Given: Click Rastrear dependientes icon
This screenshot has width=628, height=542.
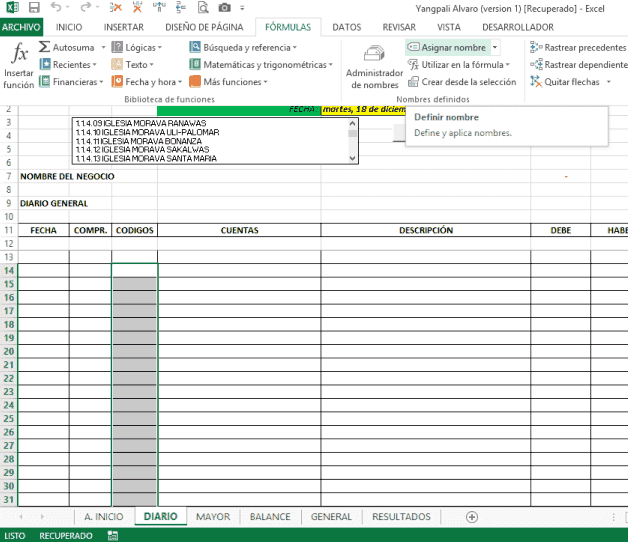Looking at the screenshot, I should pos(536,64).
